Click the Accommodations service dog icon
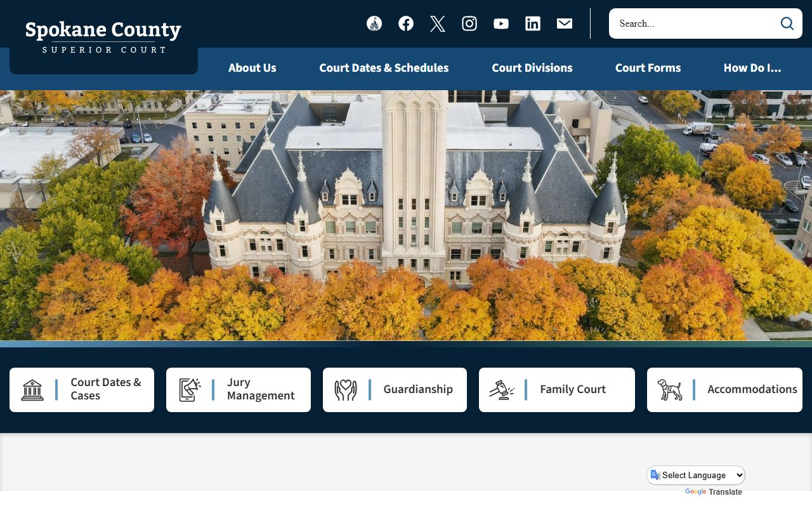812x508 pixels. click(x=670, y=390)
